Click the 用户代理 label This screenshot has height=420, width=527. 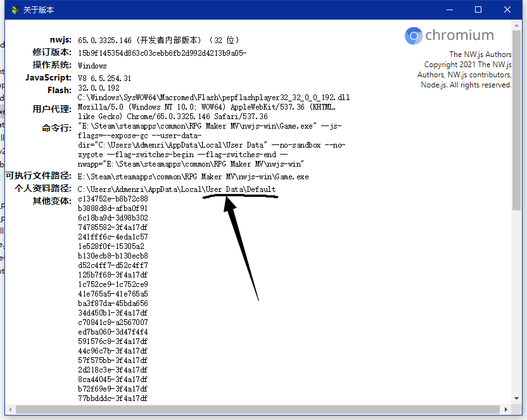[x=52, y=109]
